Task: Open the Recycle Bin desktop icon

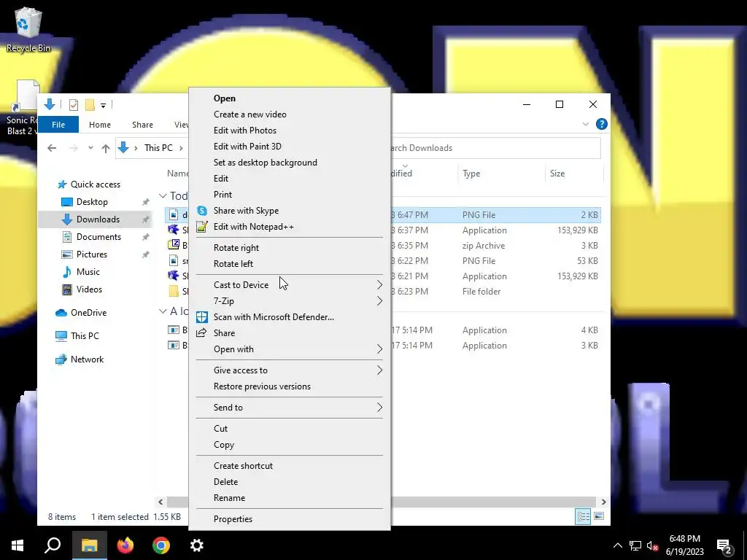Action: pos(28,29)
